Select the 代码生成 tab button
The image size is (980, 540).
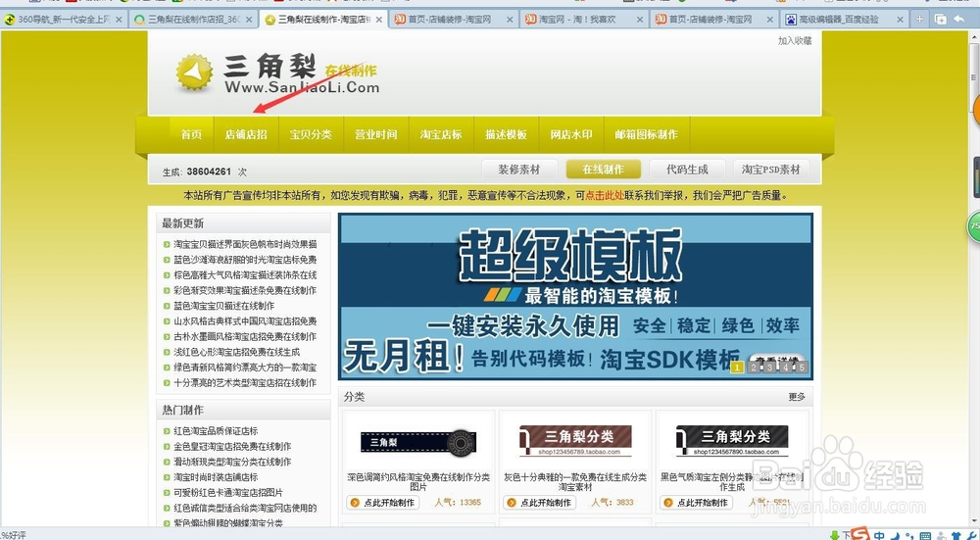click(x=687, y=170)
